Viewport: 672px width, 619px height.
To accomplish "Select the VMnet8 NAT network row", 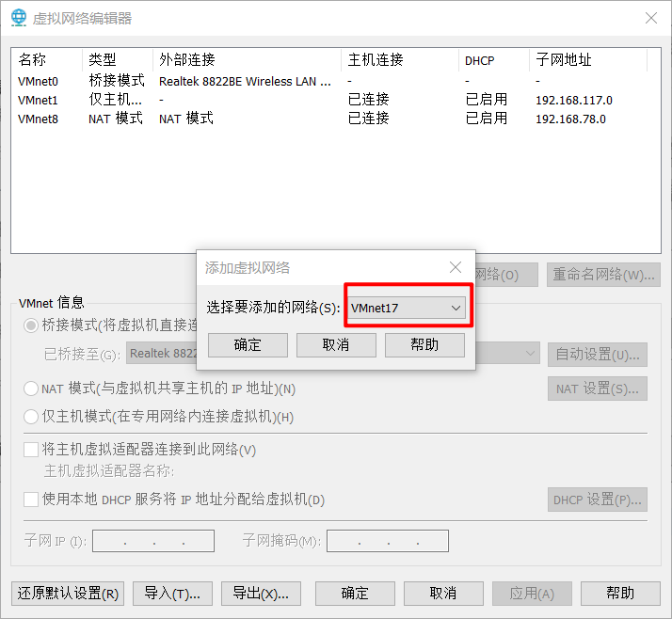I will 39,119.
